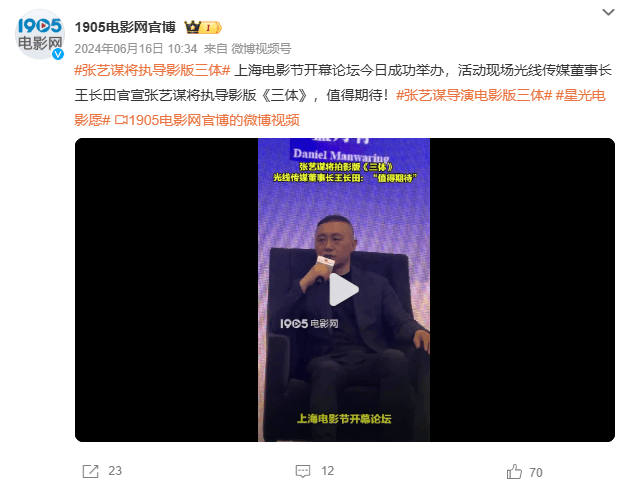Image resolution: width=629 pixels, height=486 pixels.
Task: Click the crown membership level badge
Action: coord(203,27)
